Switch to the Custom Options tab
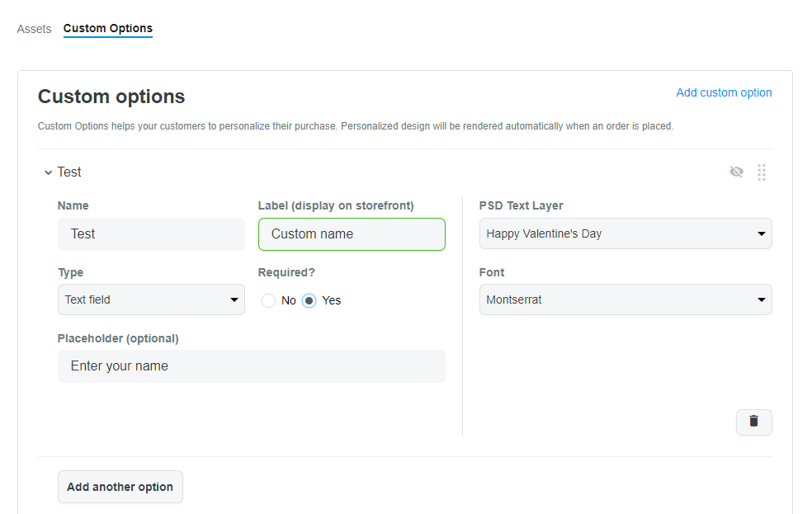 click(107, 29)
